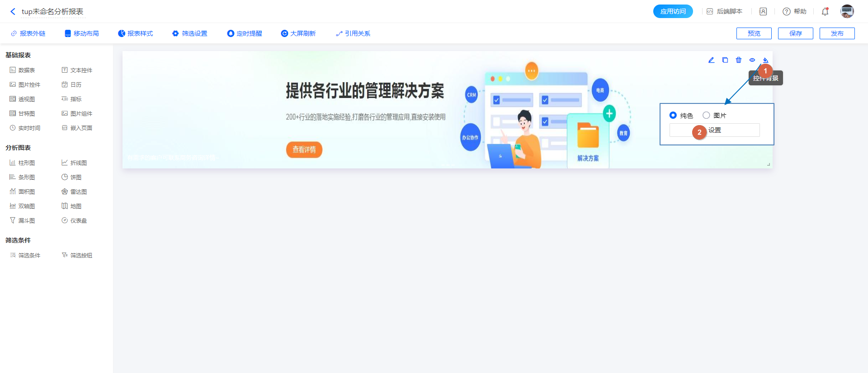Open notifications with the bell icon
This screenshot has width=868, height=373.
coord(825,12)
